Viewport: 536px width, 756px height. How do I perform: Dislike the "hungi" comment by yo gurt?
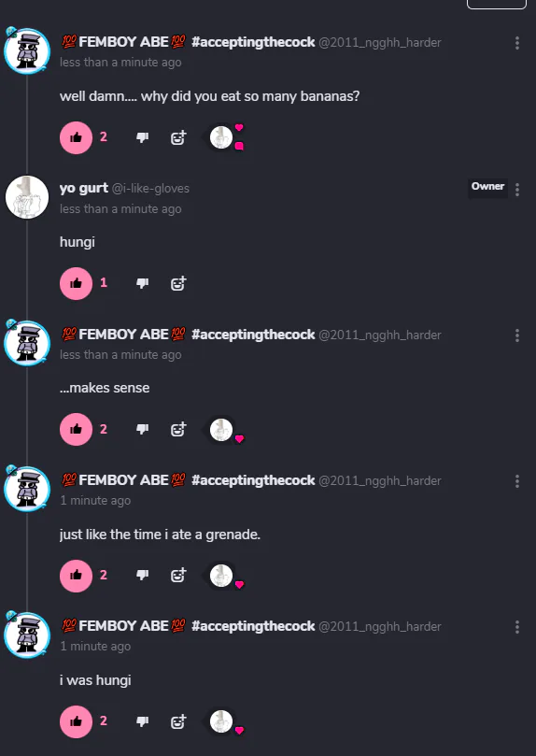coord(142,283)
